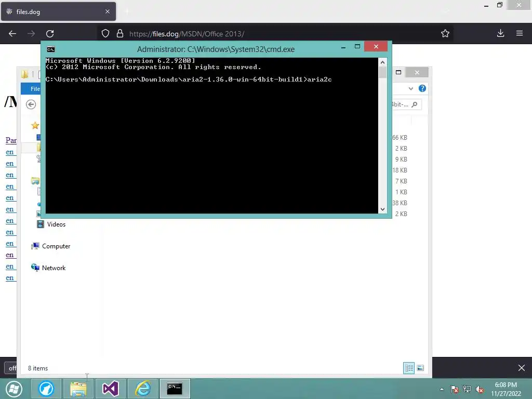Open the taskbar clock and date
Image resolution: width=532 pixels, height=399 pixels.
(506, 389)
